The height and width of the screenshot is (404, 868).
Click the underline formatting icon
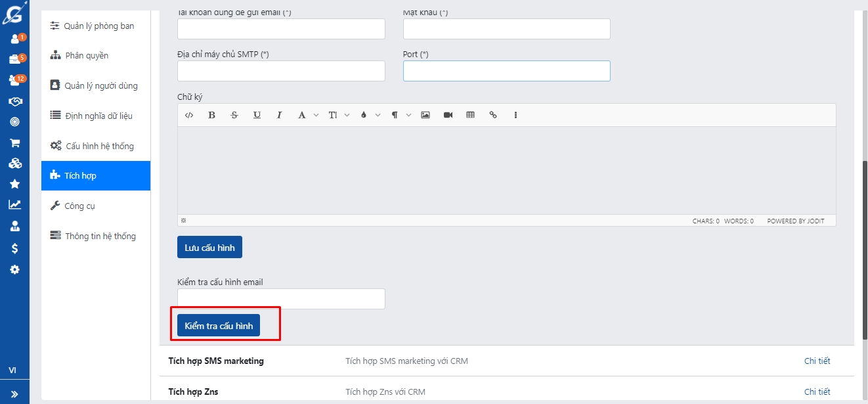click(x=257, y=115)
